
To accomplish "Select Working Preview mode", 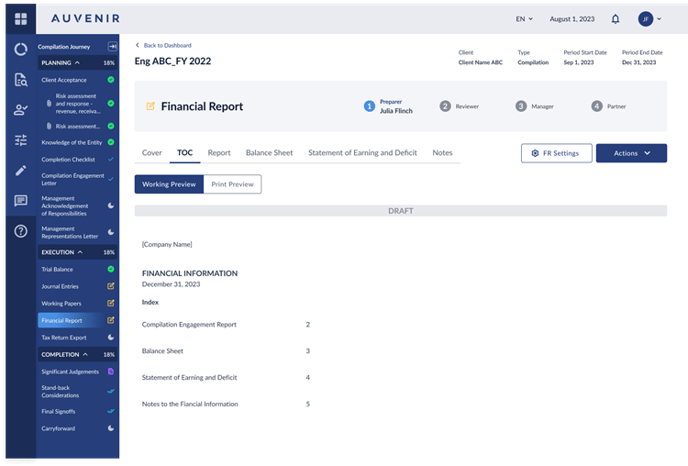I will (169, 184).
